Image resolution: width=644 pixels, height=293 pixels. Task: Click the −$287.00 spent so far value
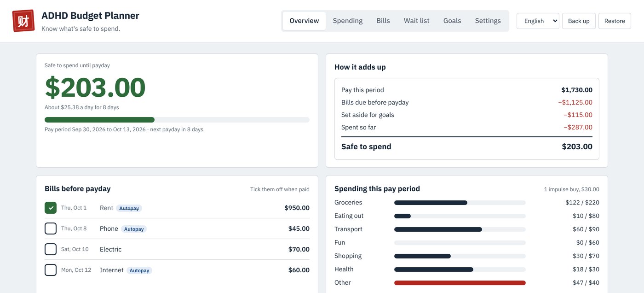point(578,127)
